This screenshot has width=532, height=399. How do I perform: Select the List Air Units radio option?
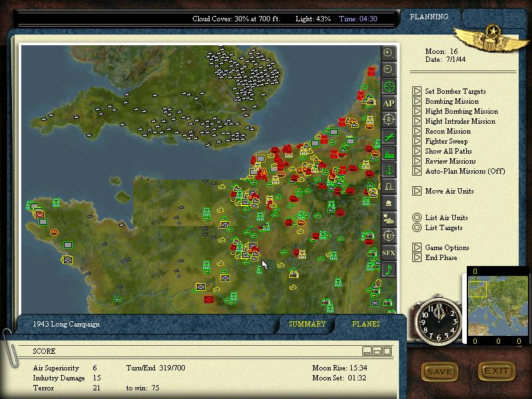pos(417,217)
